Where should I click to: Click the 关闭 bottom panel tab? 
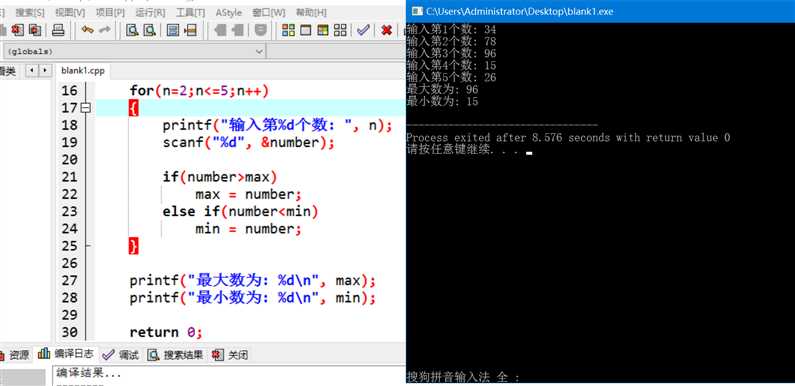(230, 355)
